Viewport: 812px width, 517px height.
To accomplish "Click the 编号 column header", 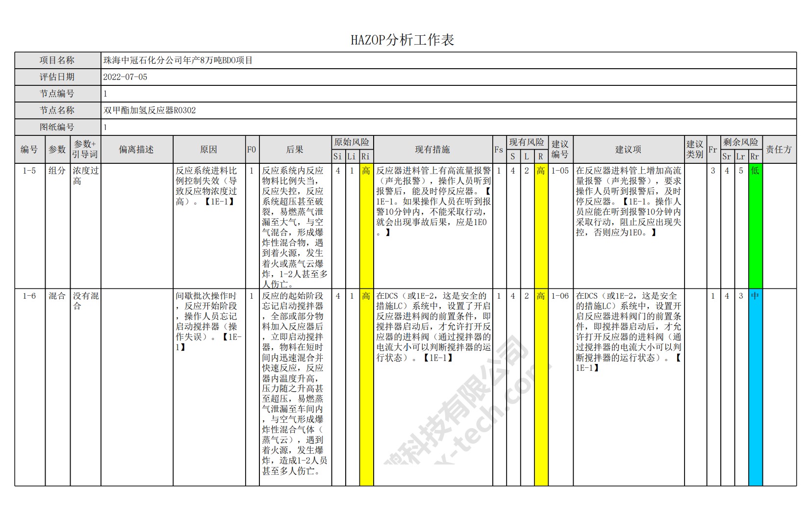I will (29, 150).
